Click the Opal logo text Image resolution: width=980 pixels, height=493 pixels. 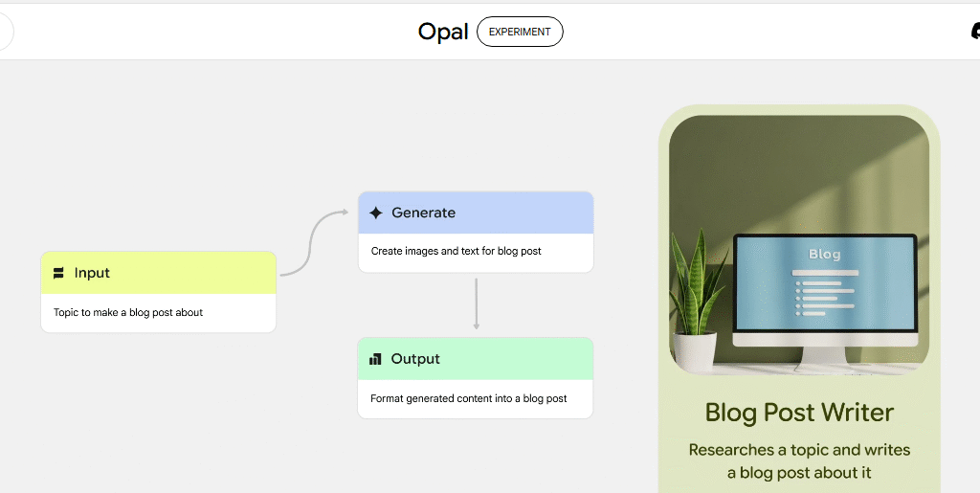443,32
